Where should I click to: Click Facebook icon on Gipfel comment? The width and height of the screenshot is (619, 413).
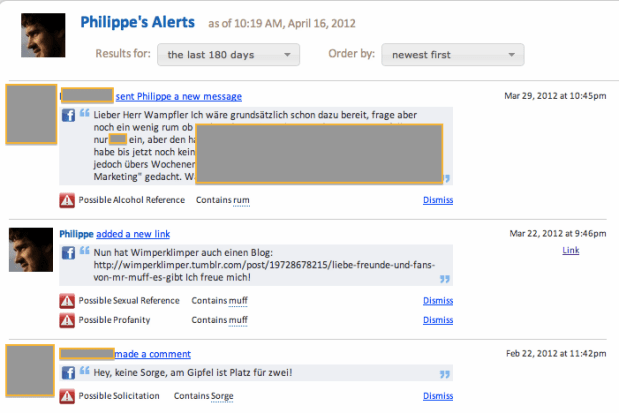69,373
